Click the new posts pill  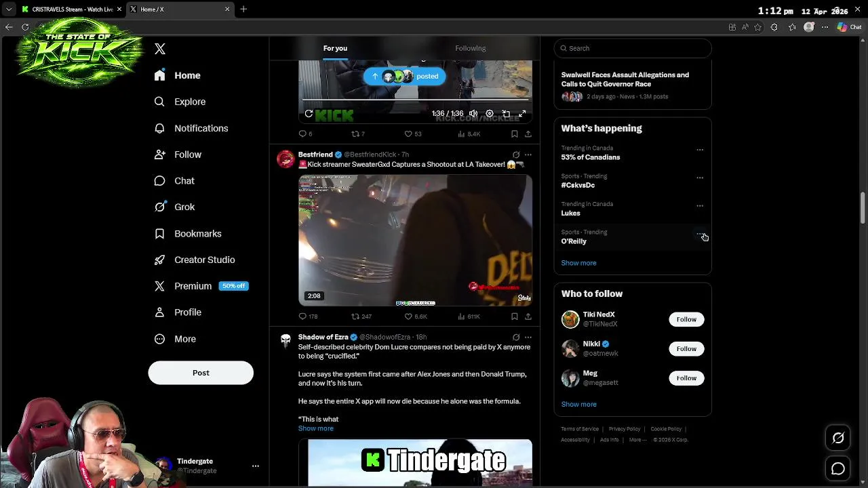(x=405, y=77)
